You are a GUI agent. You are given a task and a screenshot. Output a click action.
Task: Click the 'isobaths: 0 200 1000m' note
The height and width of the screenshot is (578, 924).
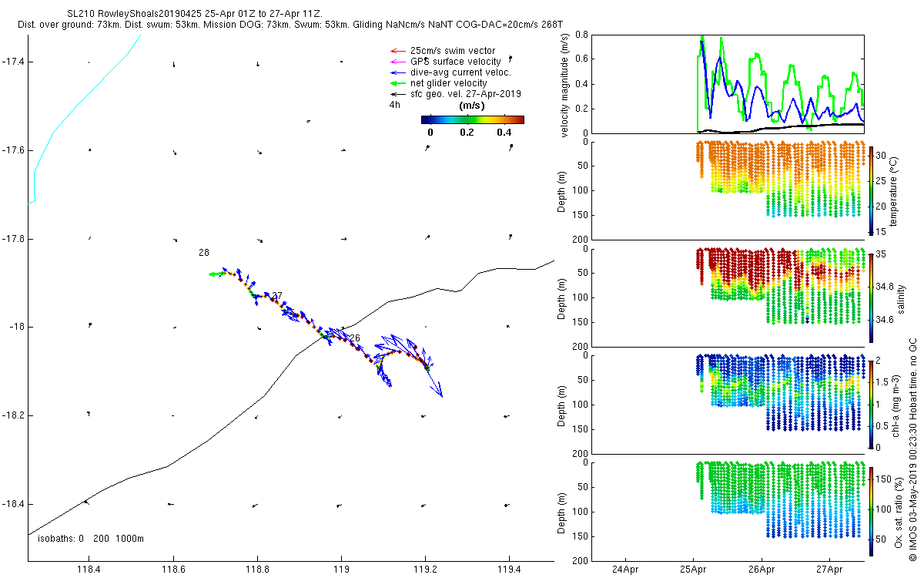pyautogui.click(x=91, y=539)
